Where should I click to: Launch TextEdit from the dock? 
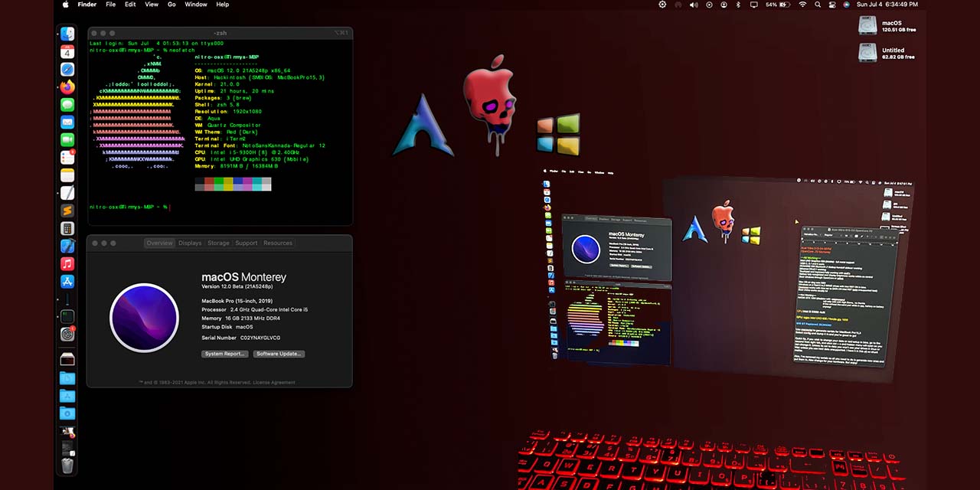[67, 193]
